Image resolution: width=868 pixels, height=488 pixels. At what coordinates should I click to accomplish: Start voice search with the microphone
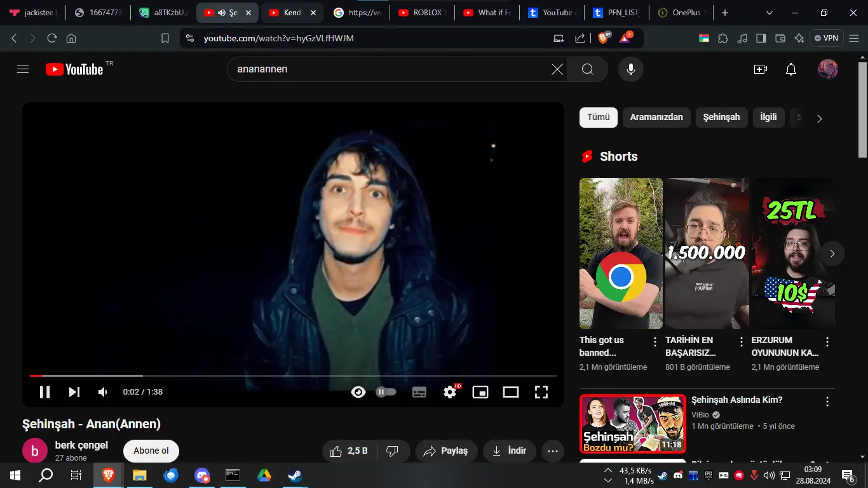[631, 69]
